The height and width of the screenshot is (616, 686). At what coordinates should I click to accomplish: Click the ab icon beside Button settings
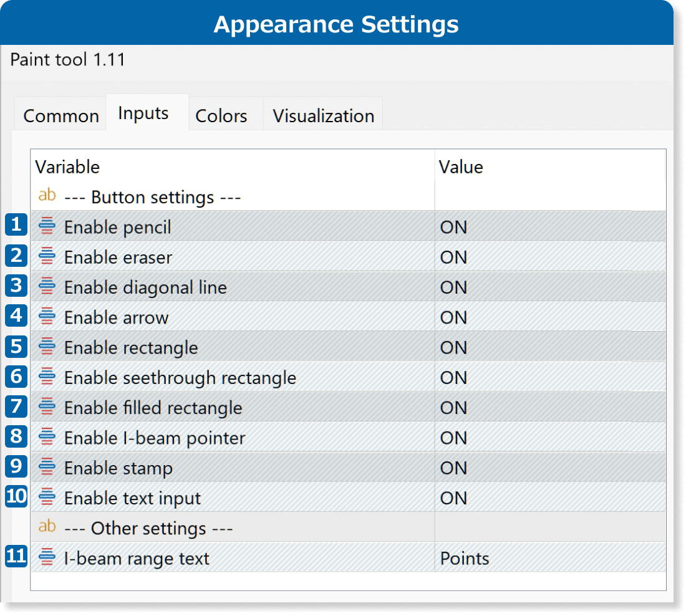[47, 196]
